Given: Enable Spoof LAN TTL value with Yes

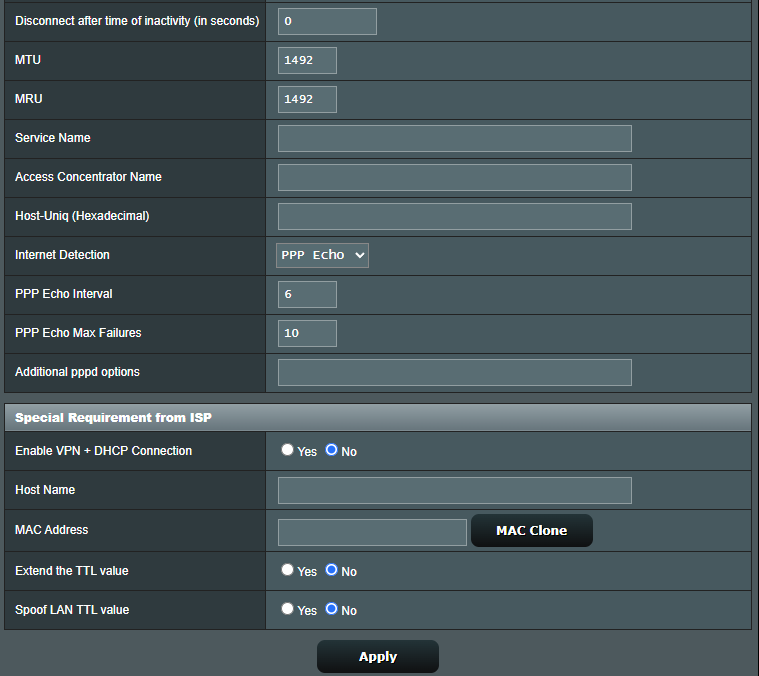Looking at the screenshot, I should [x=288, y=610].
